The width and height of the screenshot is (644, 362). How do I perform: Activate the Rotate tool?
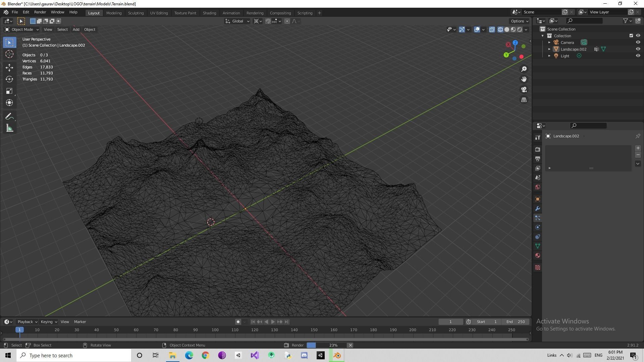click(x=9, y=79)
